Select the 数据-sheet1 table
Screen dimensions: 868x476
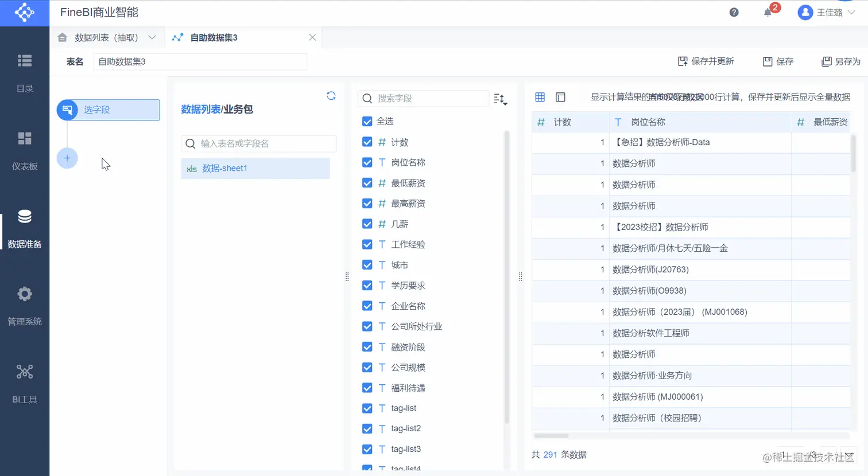coord(255,168)
